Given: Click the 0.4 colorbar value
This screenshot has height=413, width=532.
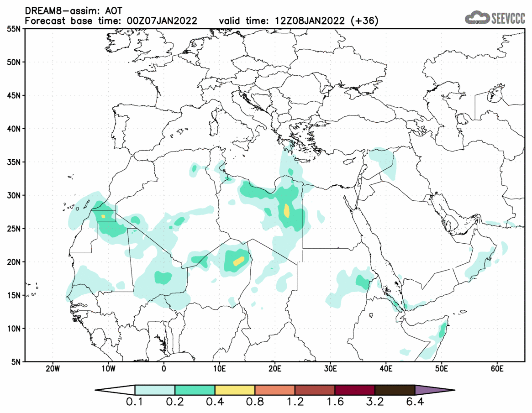Looking at the screenshot, I should pyautogui.click(x=215, y=402).
